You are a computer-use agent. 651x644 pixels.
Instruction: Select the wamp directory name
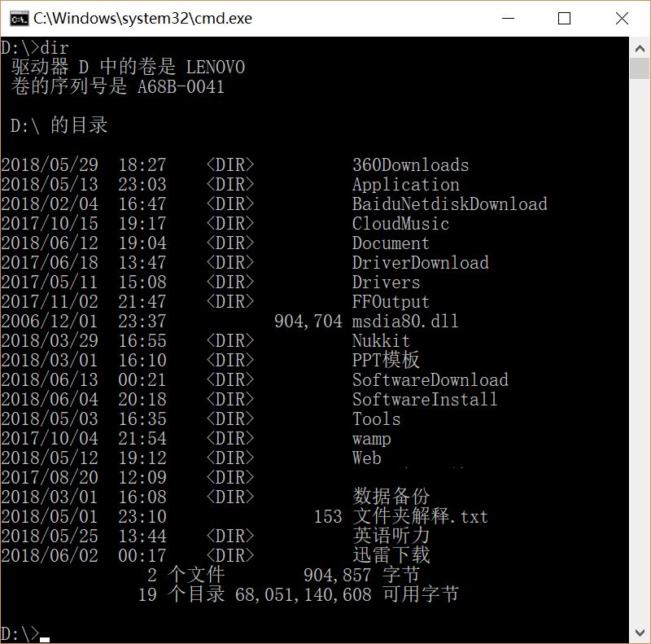point(370,438)
